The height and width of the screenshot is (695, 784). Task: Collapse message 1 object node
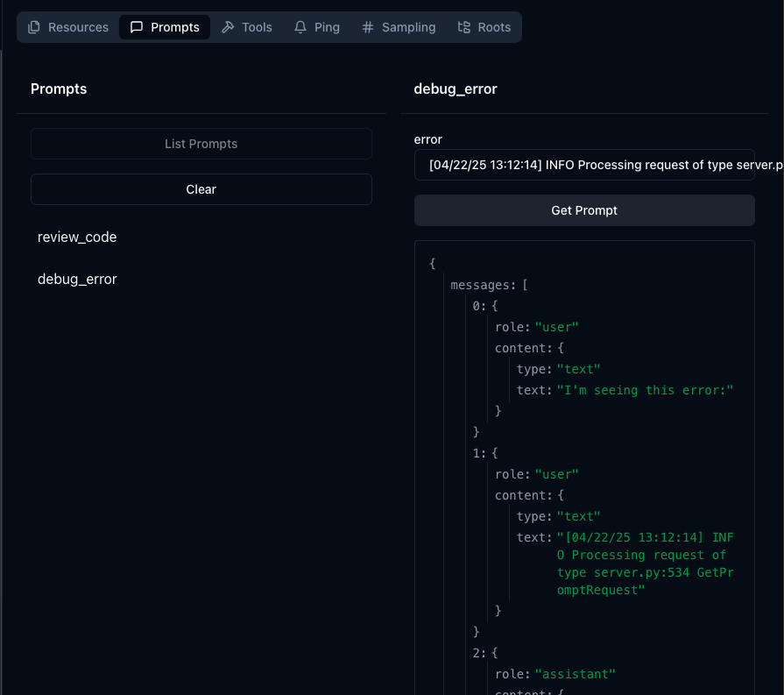(x=485, y=453)
